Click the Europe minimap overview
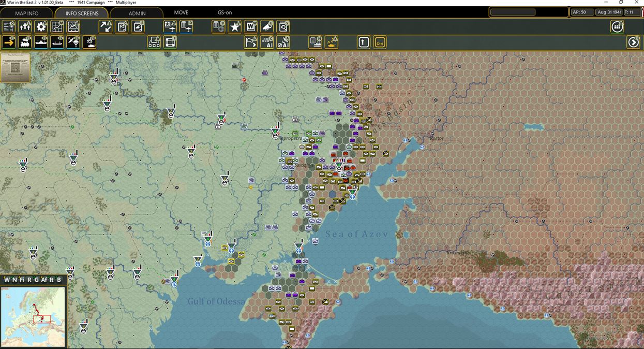 click(x=33, y=316)
